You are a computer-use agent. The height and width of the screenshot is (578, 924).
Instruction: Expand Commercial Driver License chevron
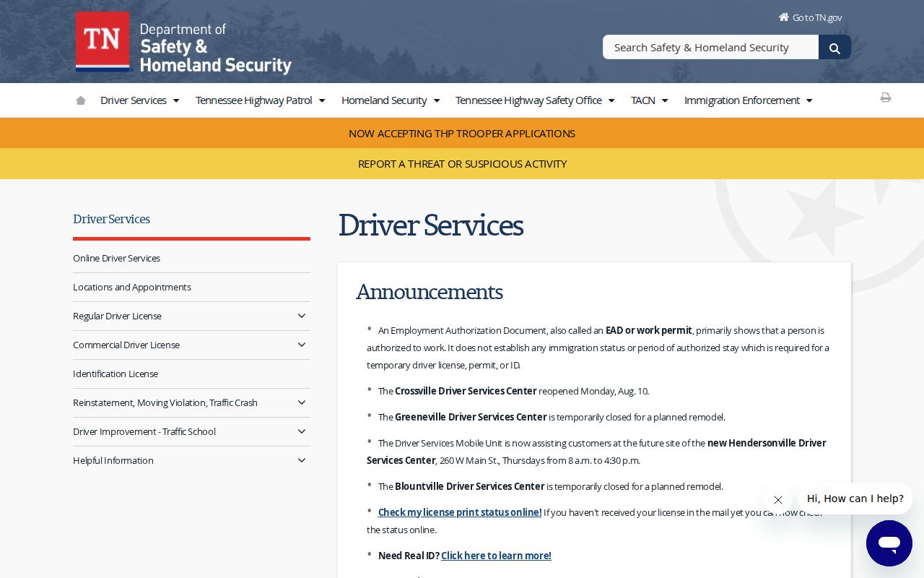(302, 345)
